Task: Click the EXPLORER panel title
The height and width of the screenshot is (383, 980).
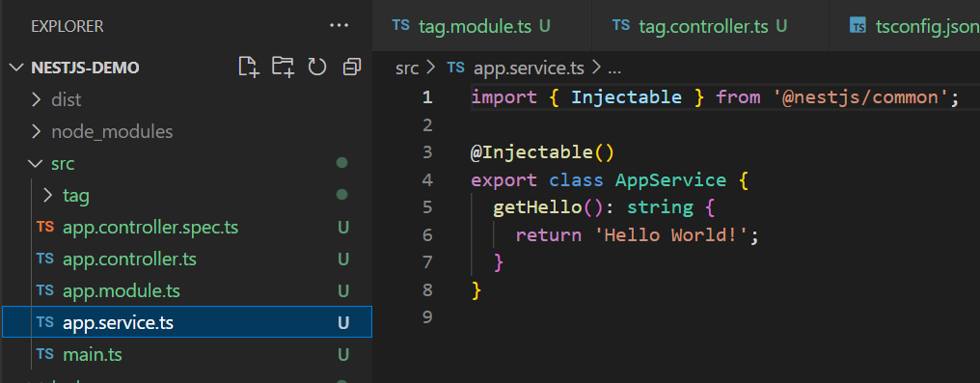Action: coord(68,26)
